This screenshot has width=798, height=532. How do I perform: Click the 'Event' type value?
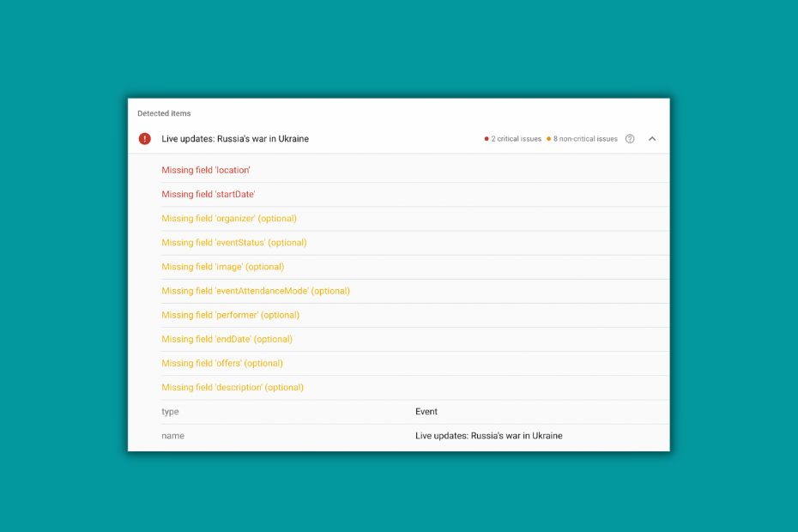click(426, 412)
